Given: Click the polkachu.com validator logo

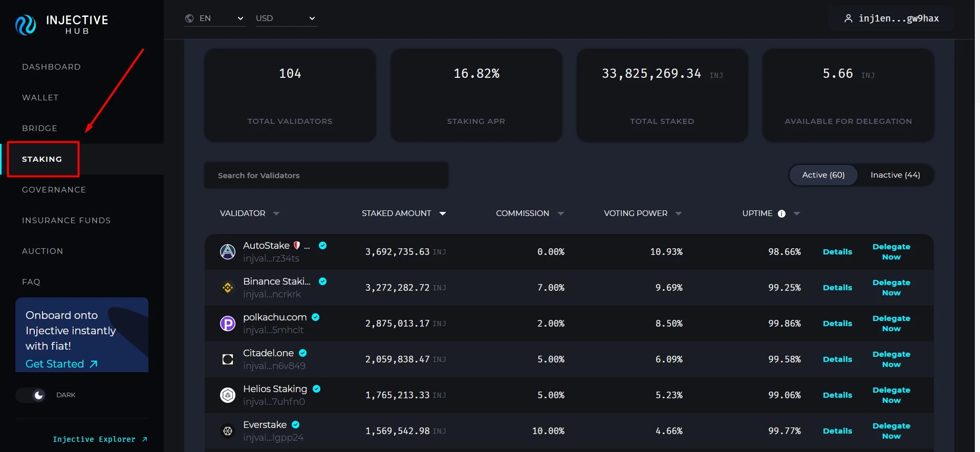Looking at the screenshot, I should point(228,324).
